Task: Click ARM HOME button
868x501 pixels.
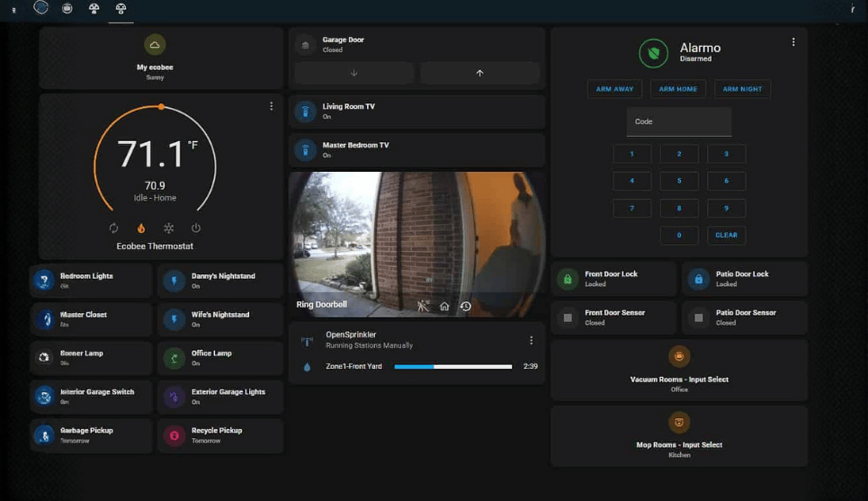Action: click(678, 89)
